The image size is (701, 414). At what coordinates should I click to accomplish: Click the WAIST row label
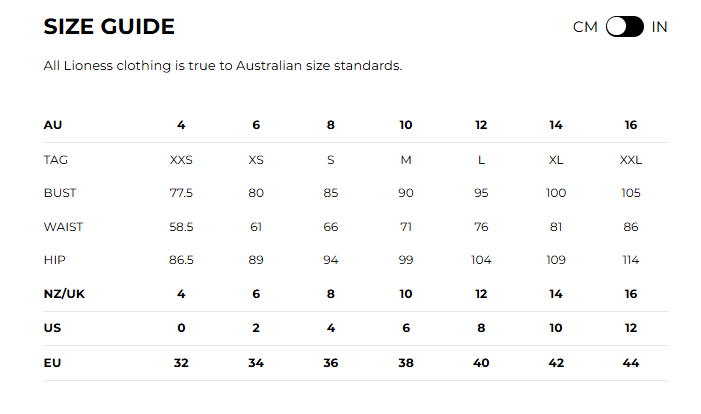pos(63,227)
